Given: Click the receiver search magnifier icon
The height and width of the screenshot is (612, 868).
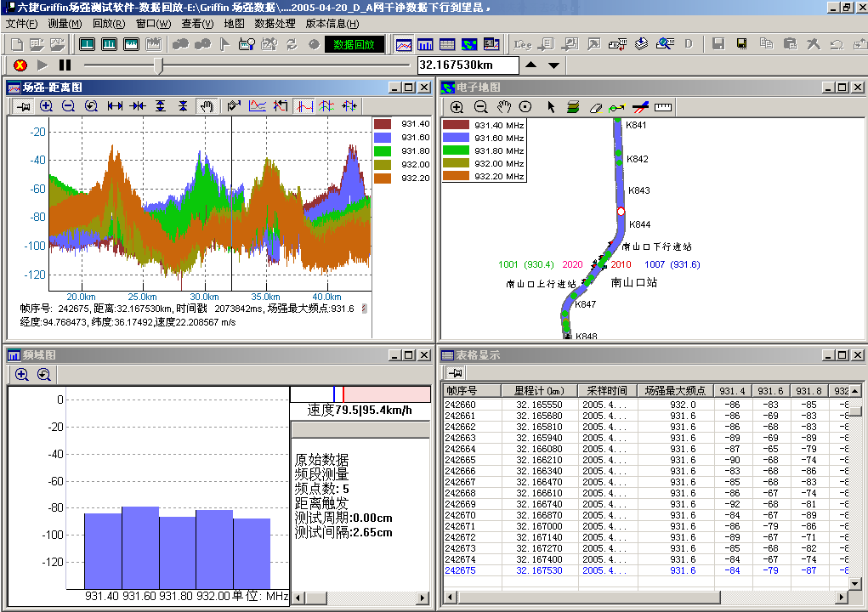Looking at the screenshot, I should [247, 44].
